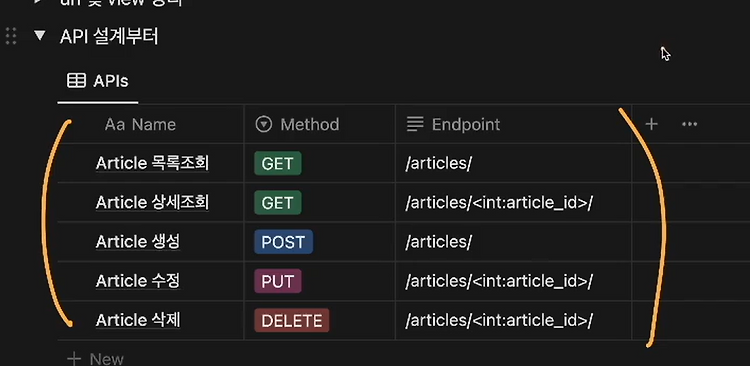
Task: Open the Article 삭제 page
Action: [x=138, y=321]
